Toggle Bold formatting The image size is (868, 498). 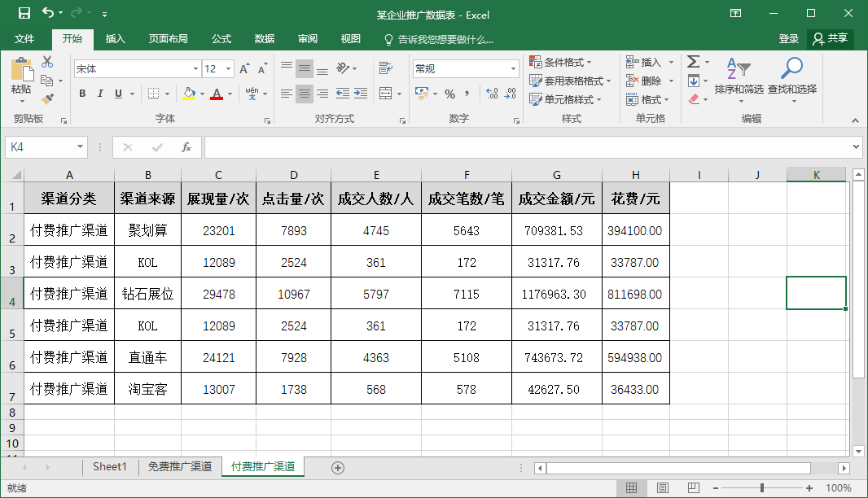coord(81,94)
